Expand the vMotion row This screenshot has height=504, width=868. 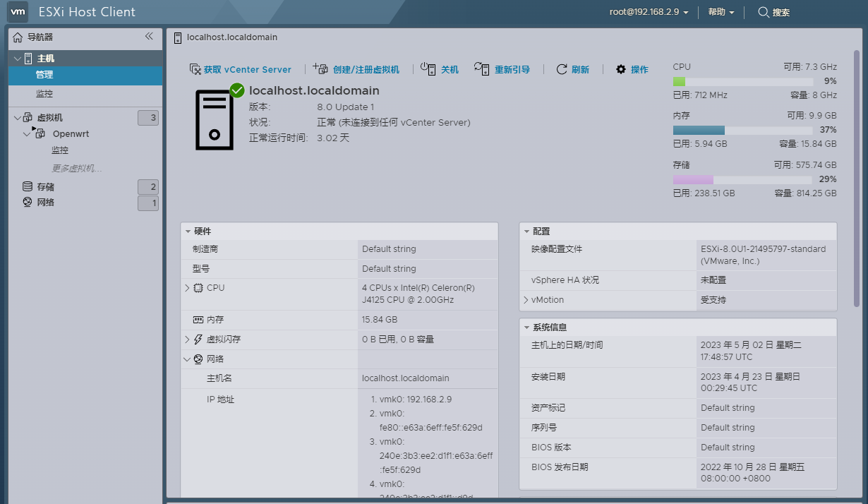pyautogui.click(x=526, y=300)
